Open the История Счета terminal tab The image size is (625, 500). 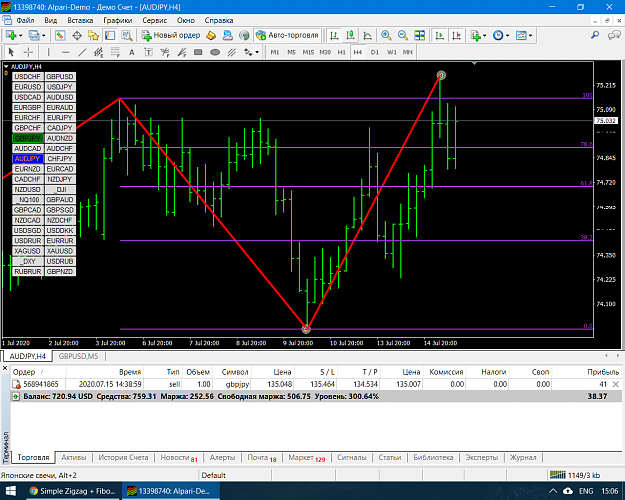tap(123, 457)
